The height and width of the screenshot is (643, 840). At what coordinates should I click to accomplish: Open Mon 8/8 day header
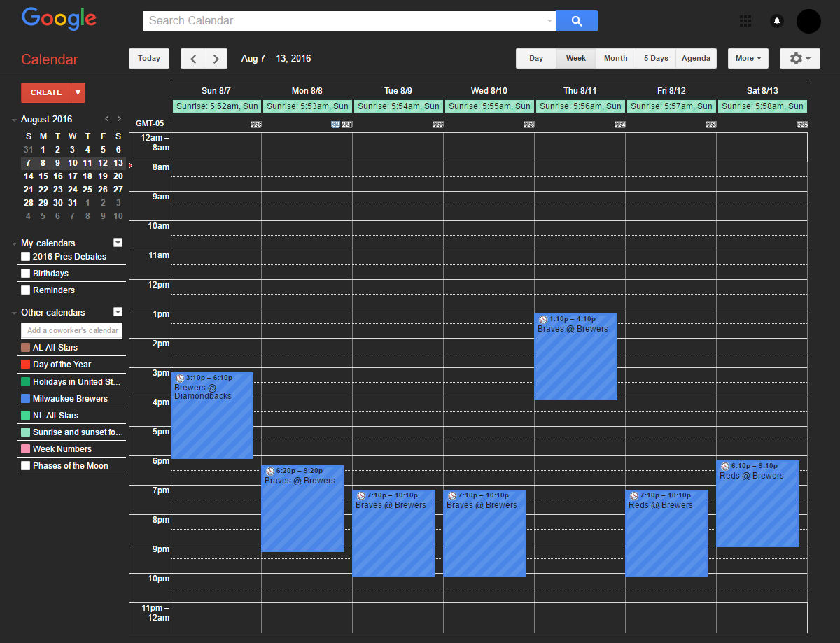(x=307, y=91)
